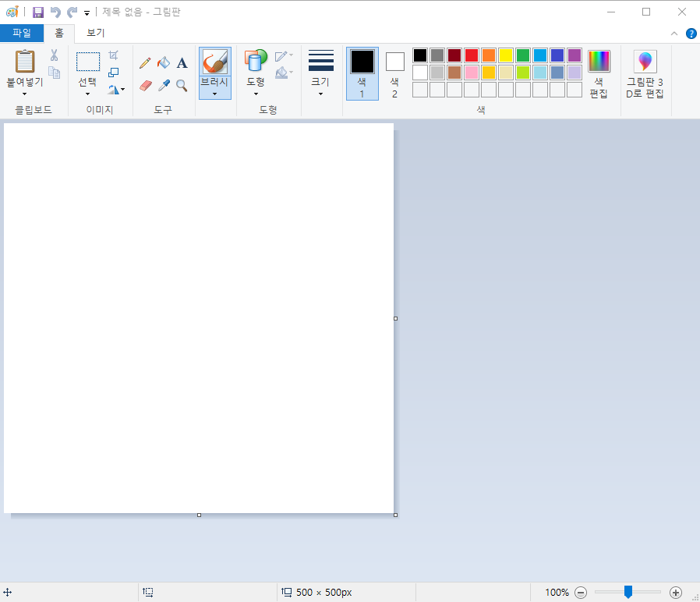Click the zoom in plus button

pyautogui.click(x=676, y=593)
